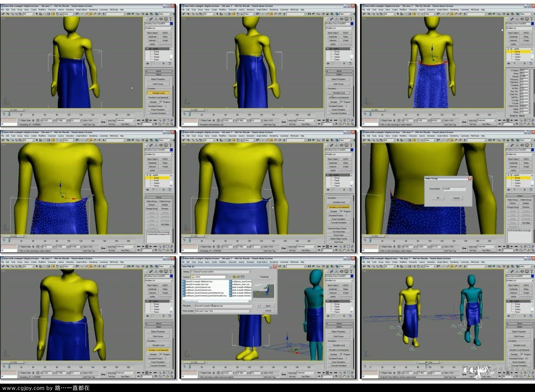The height and width of the screenshot is (392, 535).
Task: Toggle the Progress checkbox in bottom-left screenshot
Action: point(161,354)
